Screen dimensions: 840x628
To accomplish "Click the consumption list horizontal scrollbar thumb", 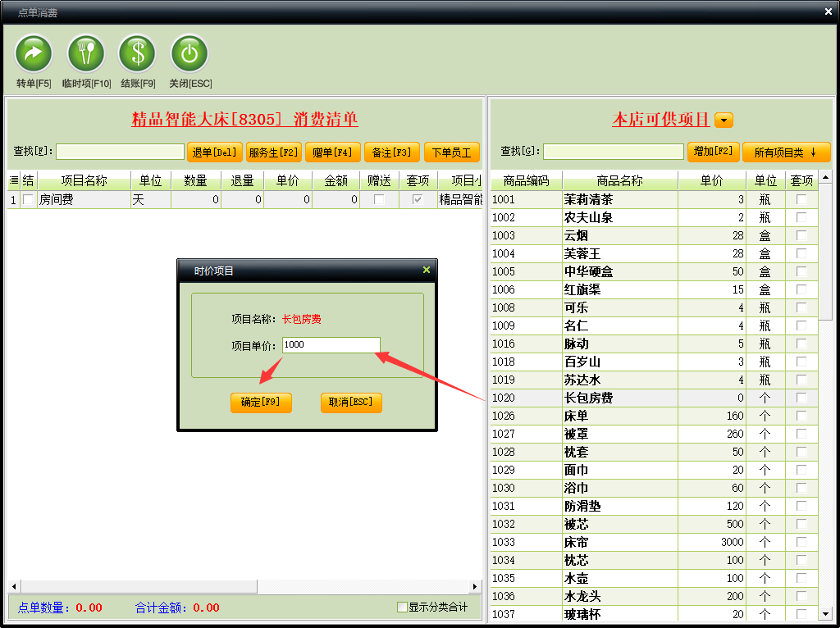I will [x=139, y=586].
